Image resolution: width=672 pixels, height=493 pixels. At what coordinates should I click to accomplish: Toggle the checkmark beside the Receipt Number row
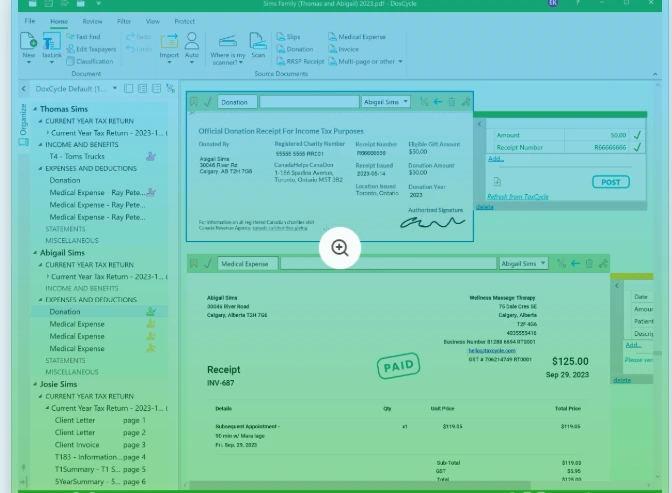click(x=637, y=147)
